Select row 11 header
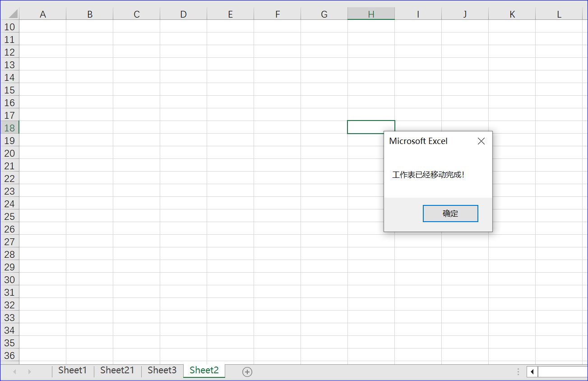Screen dimensions: 588x381 click(x=9, y=39)
